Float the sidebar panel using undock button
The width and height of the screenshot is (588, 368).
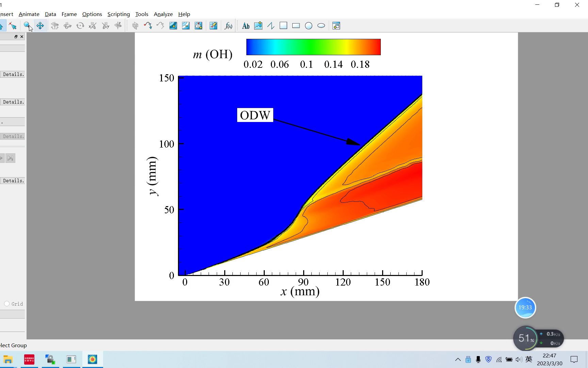click(x=16, y=36)
